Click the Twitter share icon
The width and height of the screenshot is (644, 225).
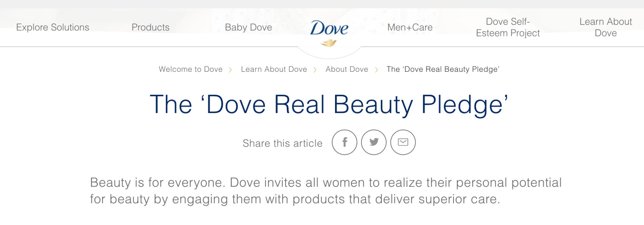pos(374,142)
